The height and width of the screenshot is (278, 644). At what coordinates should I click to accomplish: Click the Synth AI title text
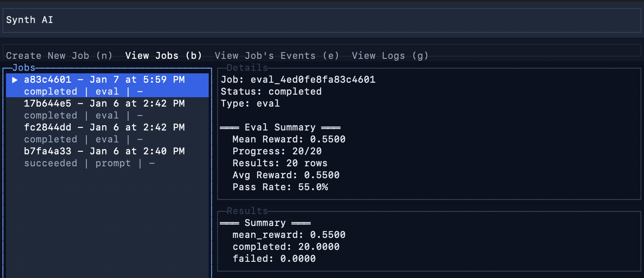[x=29, y=20]
